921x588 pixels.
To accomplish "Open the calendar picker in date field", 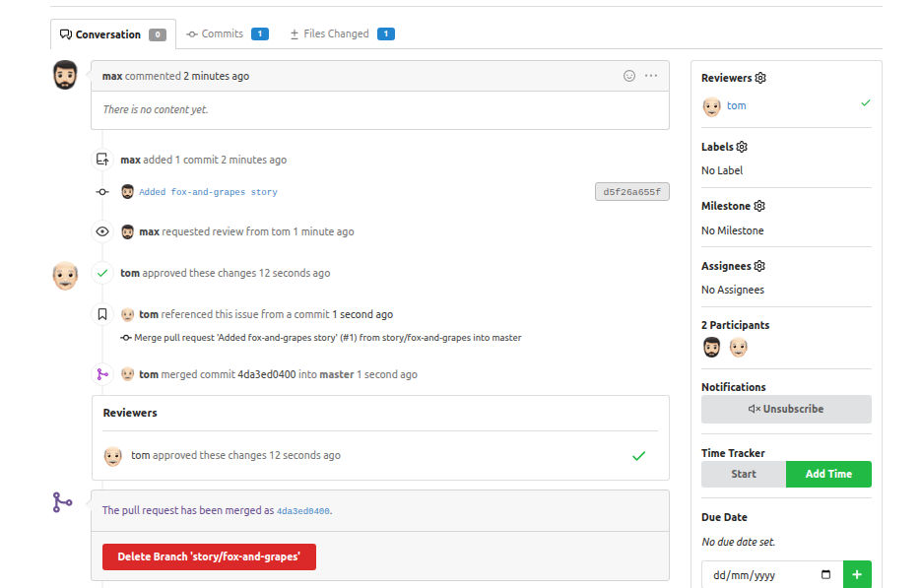I will [825, 574].
